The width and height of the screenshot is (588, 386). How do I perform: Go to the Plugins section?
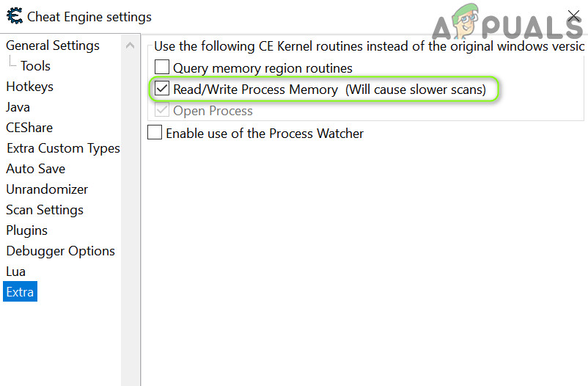coord(27,230)
